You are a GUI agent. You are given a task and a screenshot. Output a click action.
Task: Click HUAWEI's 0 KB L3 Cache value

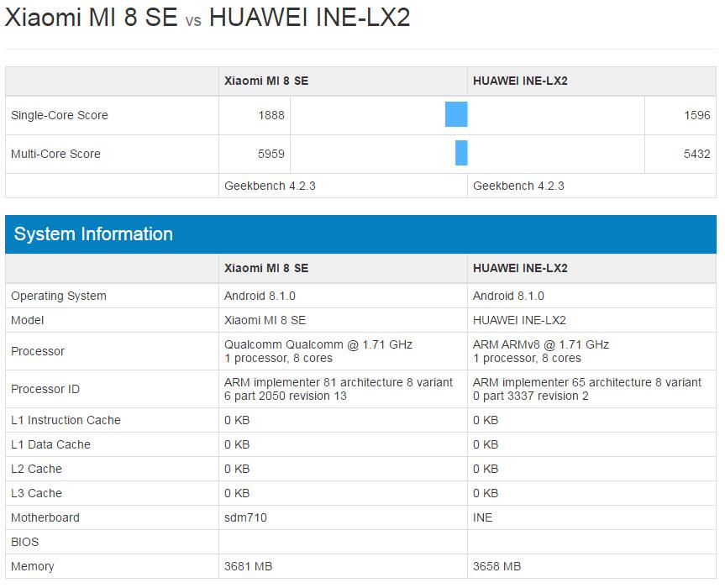(x=486, y=493)
